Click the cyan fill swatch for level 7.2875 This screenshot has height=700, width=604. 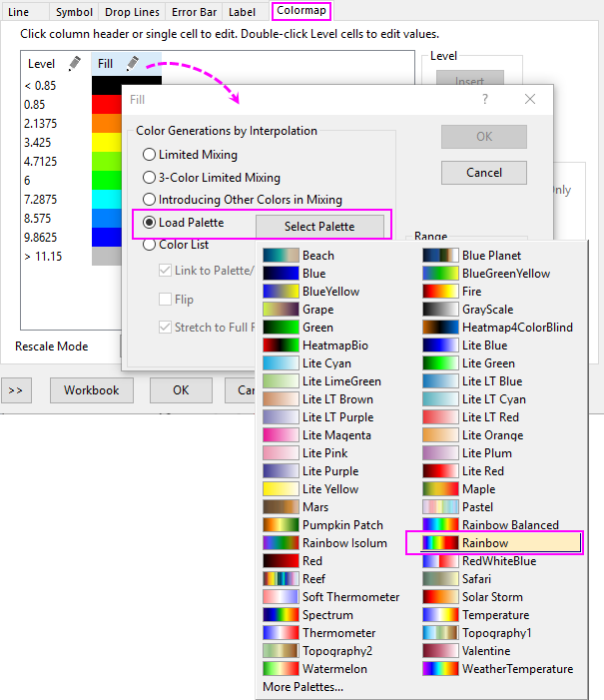pos(106,199)
